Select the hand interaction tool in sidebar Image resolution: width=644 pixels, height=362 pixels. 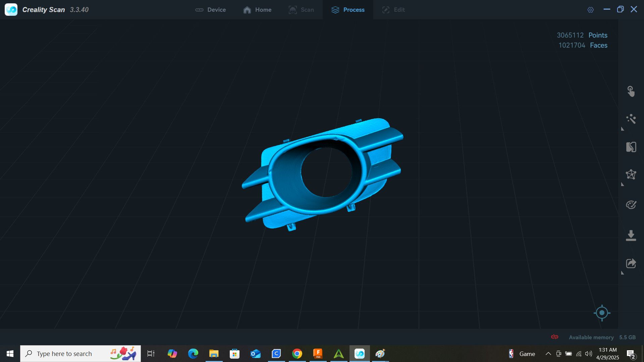631,91
